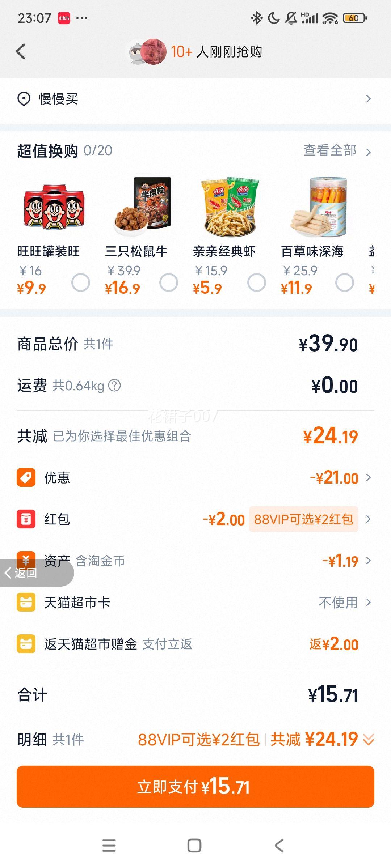The image size is (391, 868).
Task: Select the 百草味深海 ¥11.9 radio
Action: point(345,282)
